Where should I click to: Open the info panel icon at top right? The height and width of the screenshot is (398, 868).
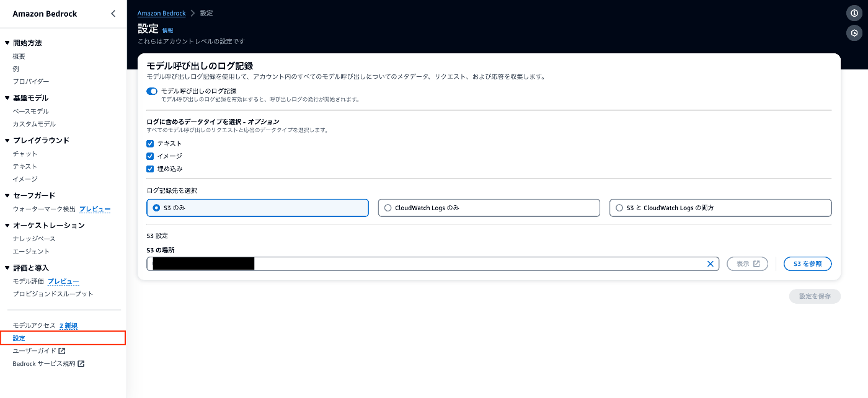click(x=854, y=13)
